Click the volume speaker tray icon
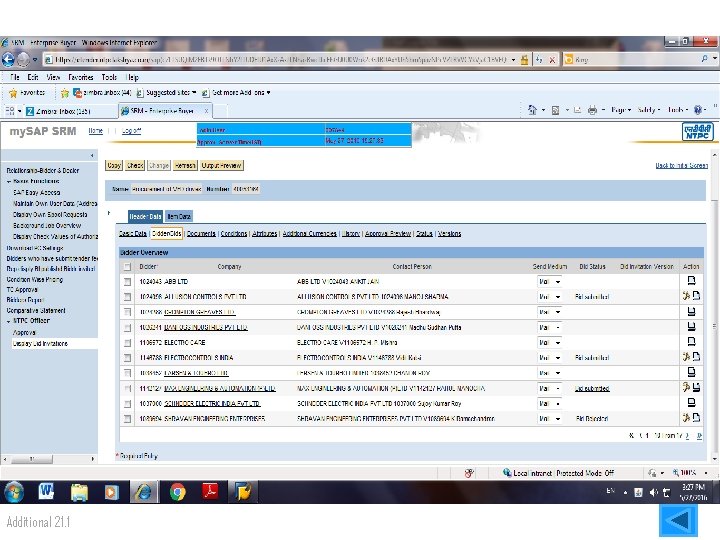Image resolution: width=720 pixels, height=540 pixels. pos(653,492)
